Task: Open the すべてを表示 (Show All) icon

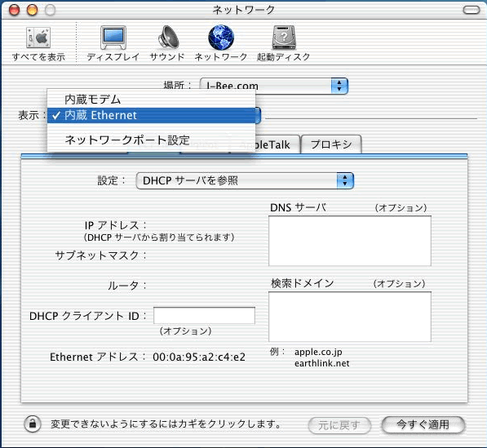Action: click(38, 43)
